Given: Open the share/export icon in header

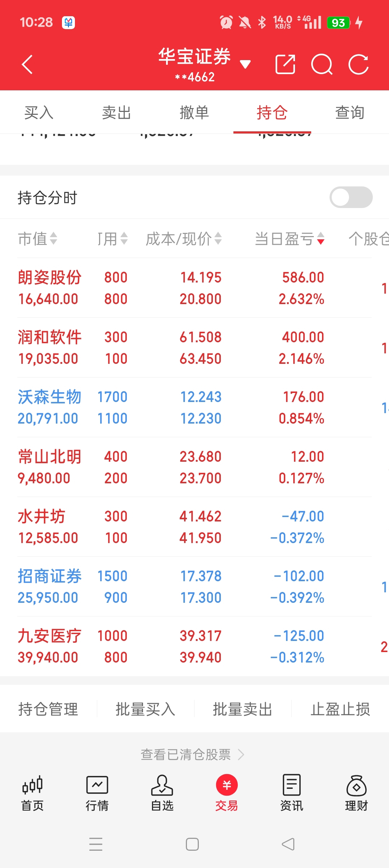Looking at the screenshot, I should 285,65.
